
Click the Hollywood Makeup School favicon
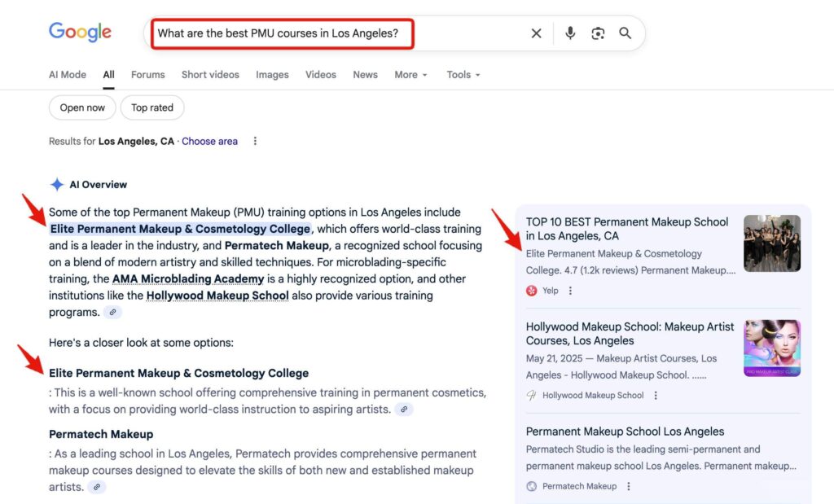[530, 395]
